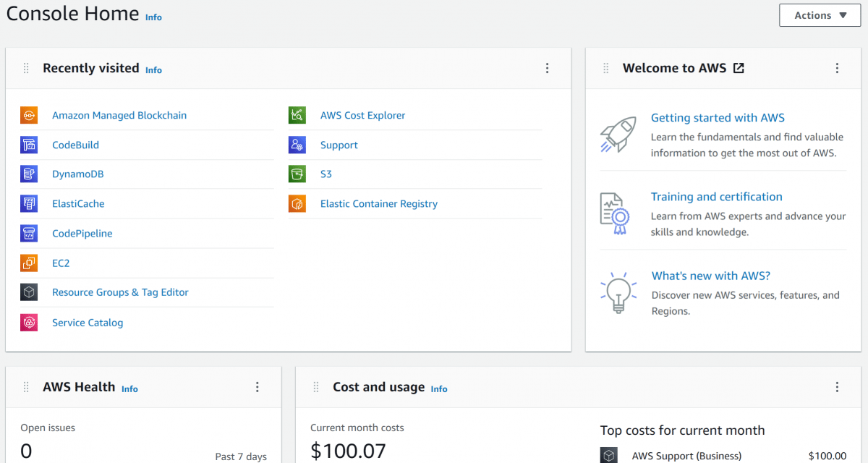Screen dimensions: 868x463
Task: Grab the drag handle of Cost and usage widget
Action: click(x=316, y=387)
